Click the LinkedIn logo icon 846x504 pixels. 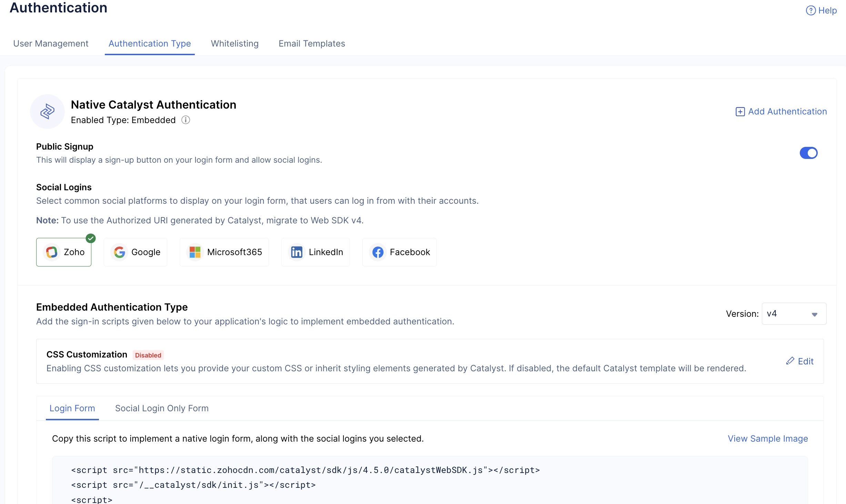coord(296,252)
